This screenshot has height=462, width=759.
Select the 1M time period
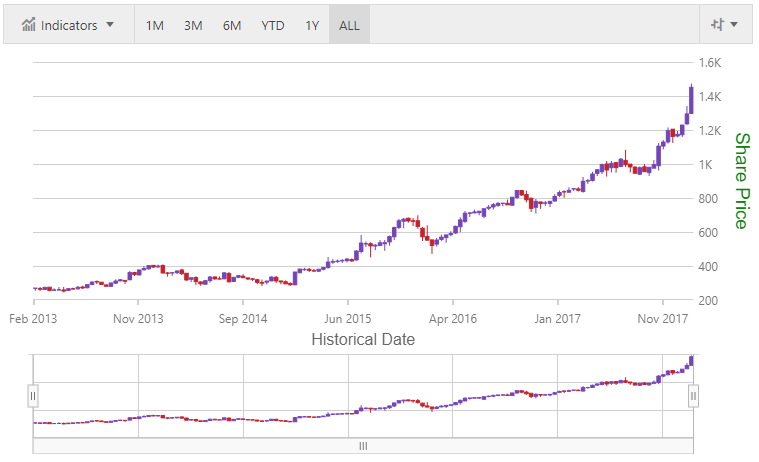pyautogui.click(x=155, y=25)
